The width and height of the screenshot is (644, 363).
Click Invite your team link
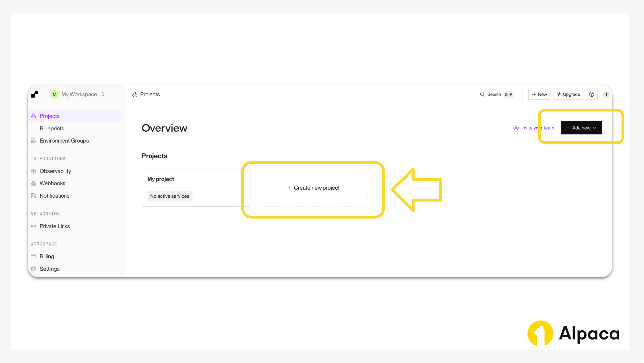coord(534,128)
